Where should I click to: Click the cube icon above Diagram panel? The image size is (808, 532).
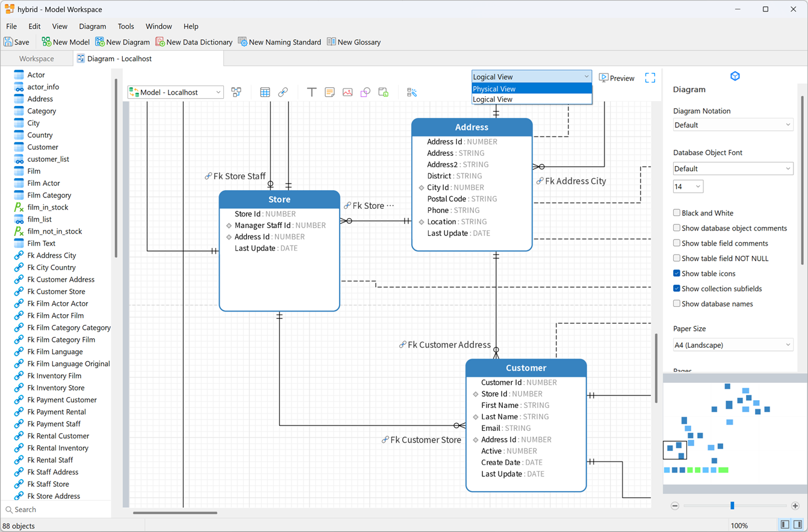coord(735,76)
